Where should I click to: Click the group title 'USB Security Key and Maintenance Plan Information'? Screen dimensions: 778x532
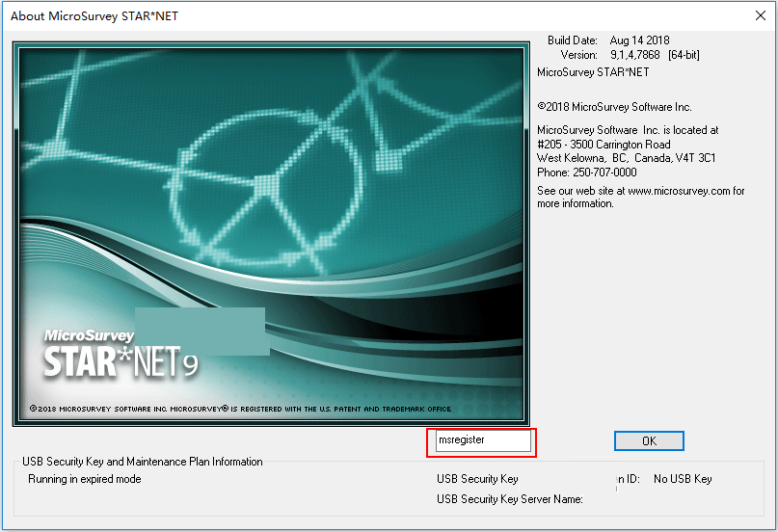(143, 462)
